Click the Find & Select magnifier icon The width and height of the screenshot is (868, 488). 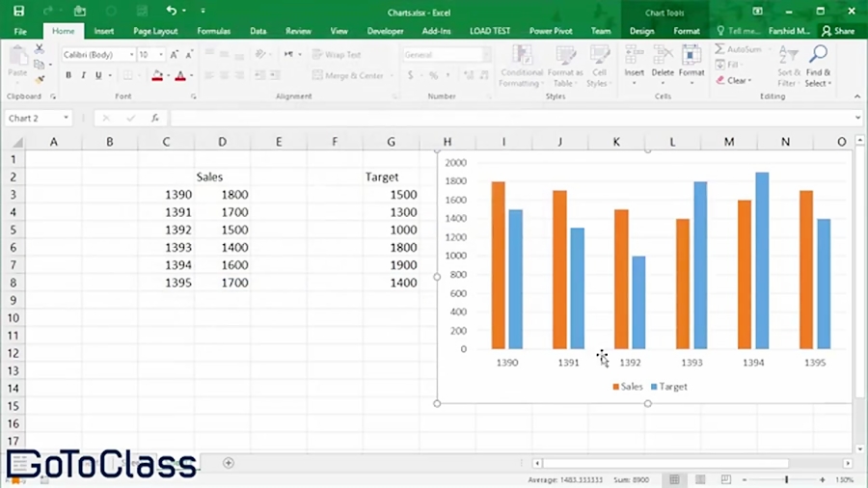coord(818,55)
